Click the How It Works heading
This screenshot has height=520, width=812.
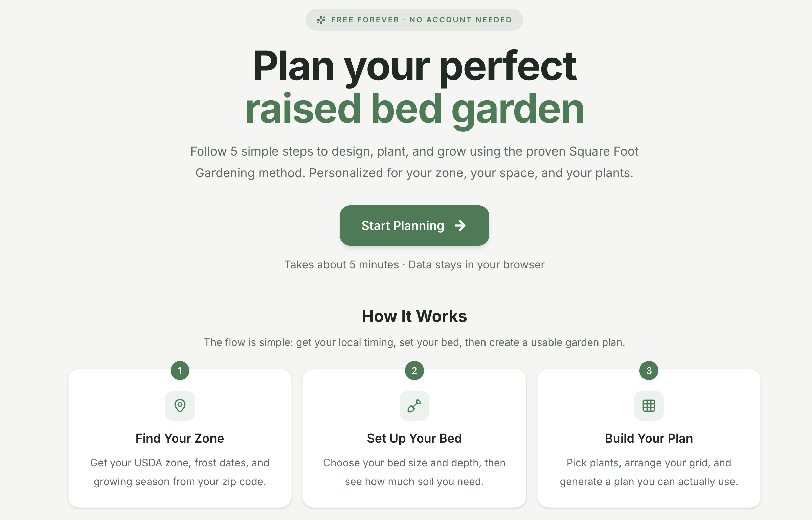[414, 316]
